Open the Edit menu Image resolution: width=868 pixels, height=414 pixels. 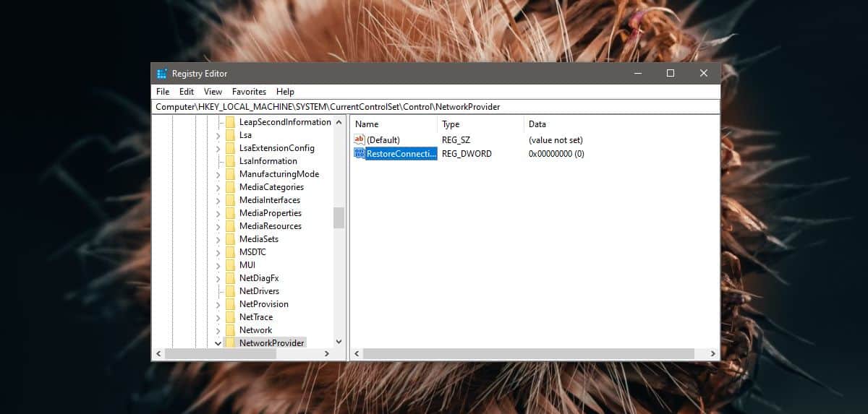coord(187,92)
